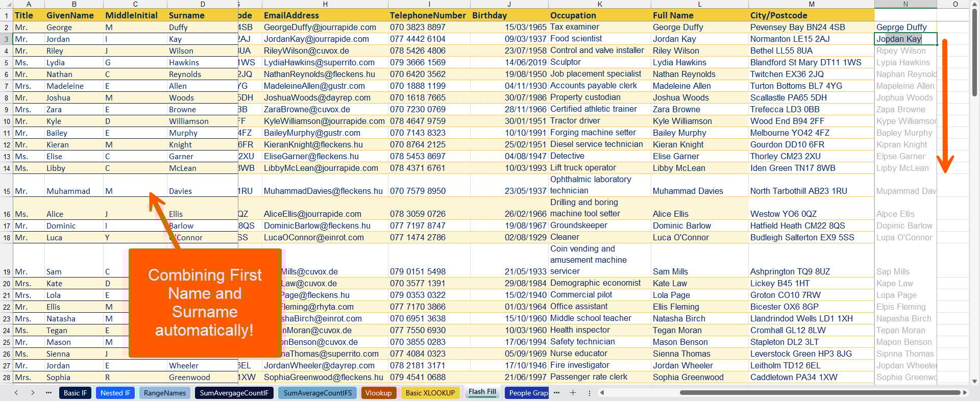Switch to SumAvergageCountIF sheet tab
Screen dimensions: 980x401
(x=234, y=393)
